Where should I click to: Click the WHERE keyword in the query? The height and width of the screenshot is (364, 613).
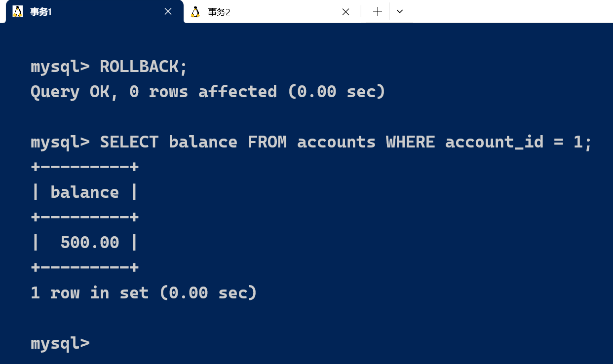tap(410, 142)
